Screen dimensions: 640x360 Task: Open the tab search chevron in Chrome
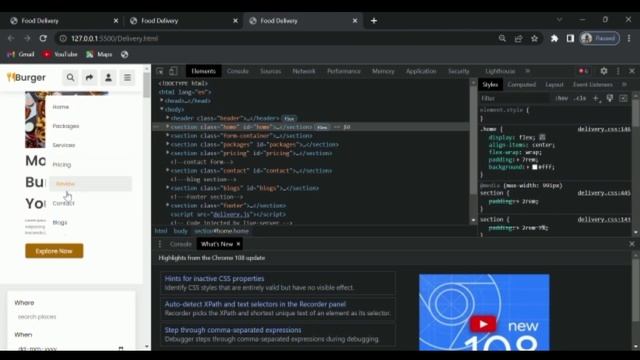(x=560, y=20)
